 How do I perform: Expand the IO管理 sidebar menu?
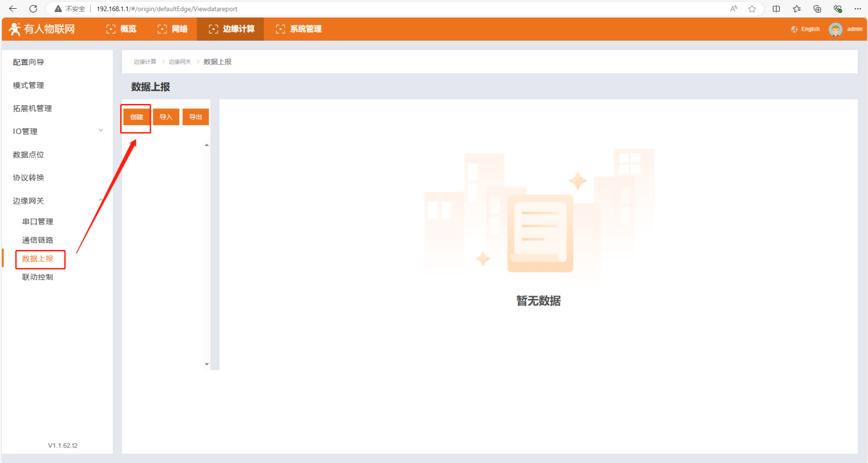(x=100, y=131)
